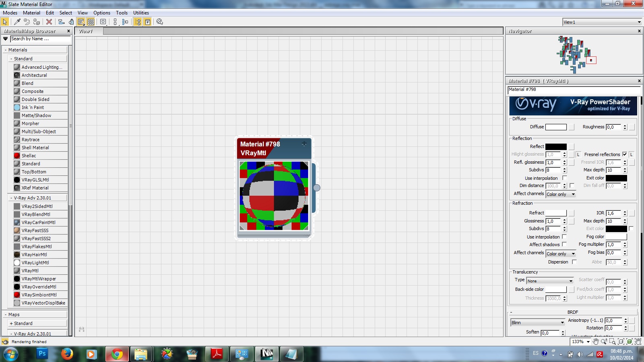Open the 133% zoom level dropdown
The height and width of the screenshot is (362, 644).
pyautogui.click(x=581, y=341)
